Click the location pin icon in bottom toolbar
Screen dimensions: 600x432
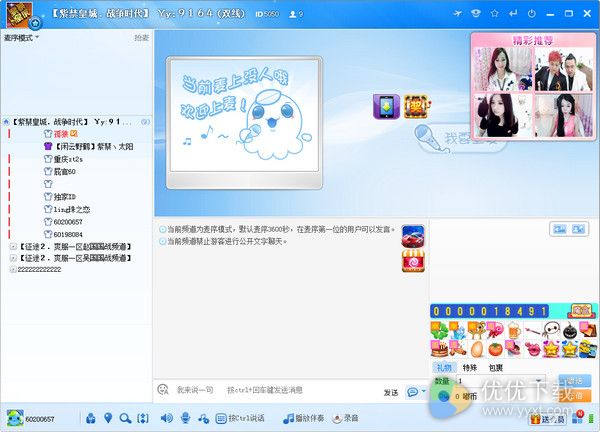coord(108,418)
